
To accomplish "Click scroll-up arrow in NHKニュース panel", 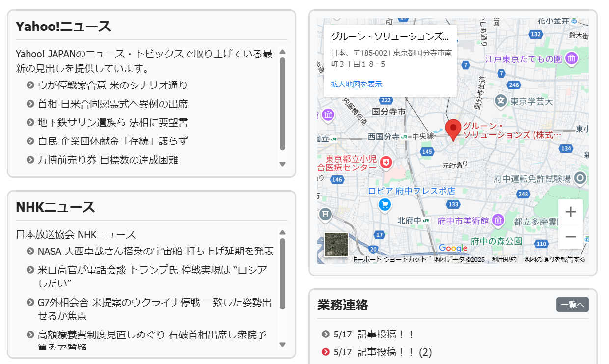I will pyautogui.click(x=282, y=232).
